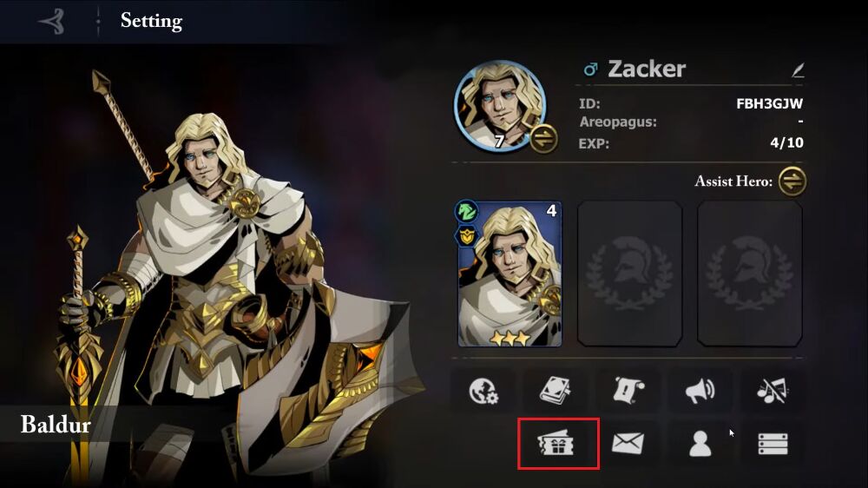Select the third empty assist hero slot
The image size is (868, 488).
(750, 274)
